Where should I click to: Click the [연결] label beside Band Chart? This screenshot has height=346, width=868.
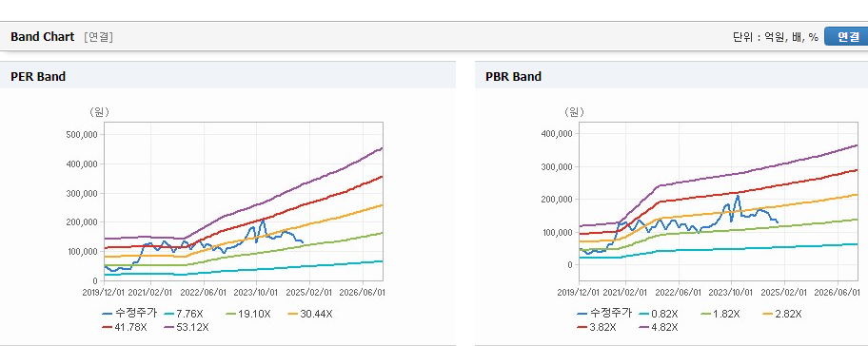pos(99,37)
